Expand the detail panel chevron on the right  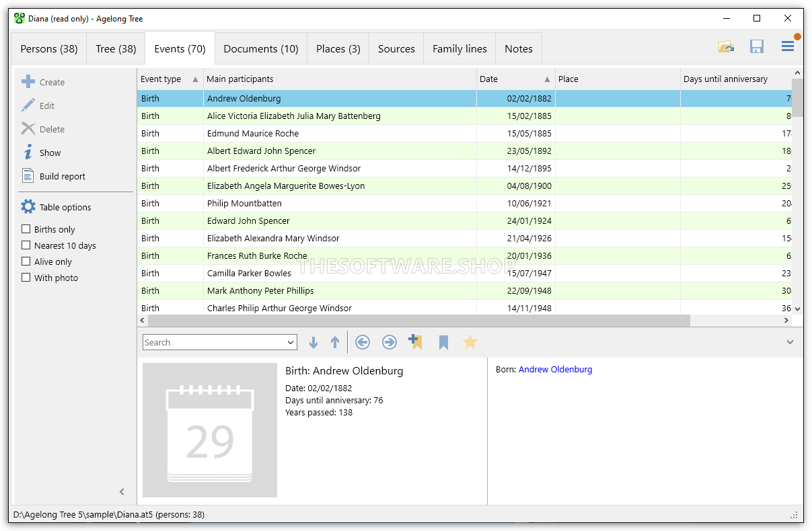[x=790, y=341]
